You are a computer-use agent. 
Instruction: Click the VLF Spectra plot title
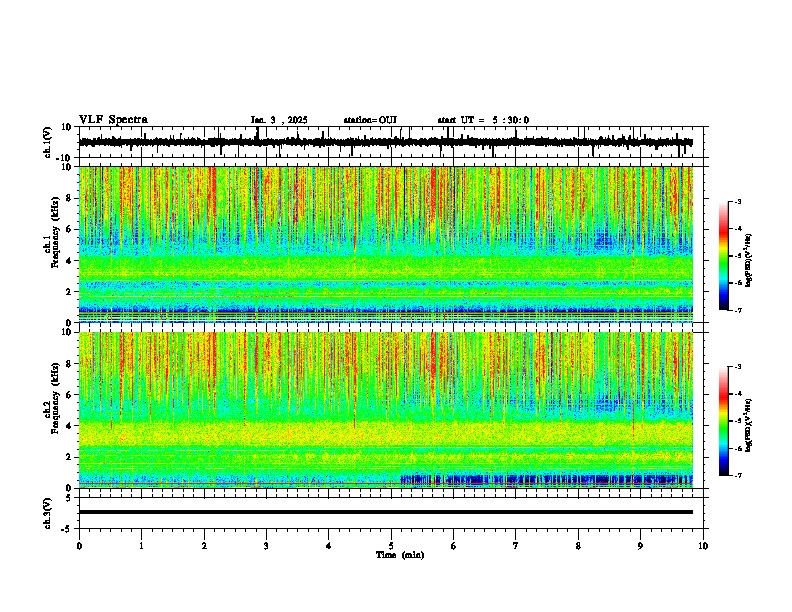click(x=113, y=120)
